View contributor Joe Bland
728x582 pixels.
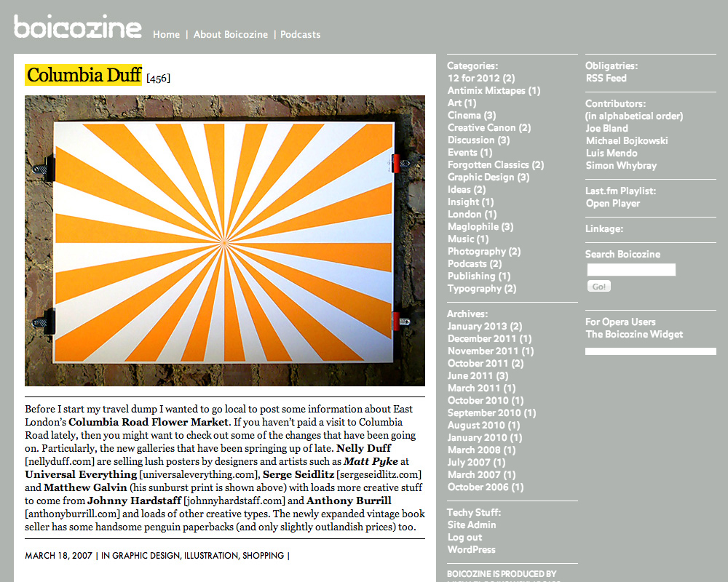coord(607,129)
